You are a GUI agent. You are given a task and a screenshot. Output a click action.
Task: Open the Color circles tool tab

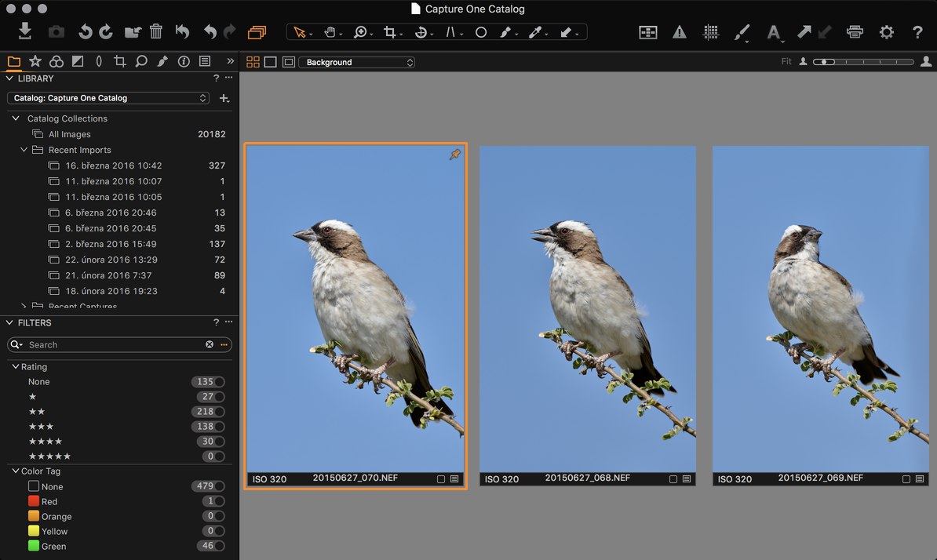tap(57, 61)
